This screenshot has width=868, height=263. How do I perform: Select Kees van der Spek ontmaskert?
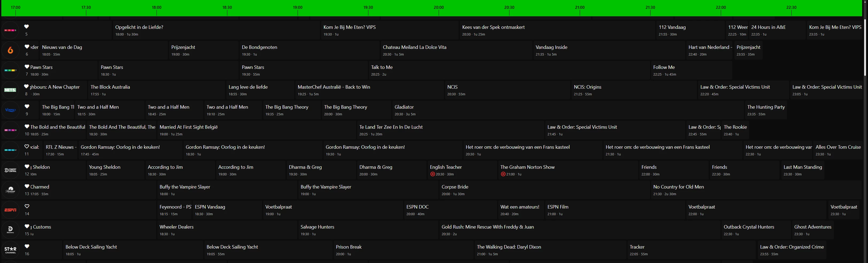(x=557, y=30)
